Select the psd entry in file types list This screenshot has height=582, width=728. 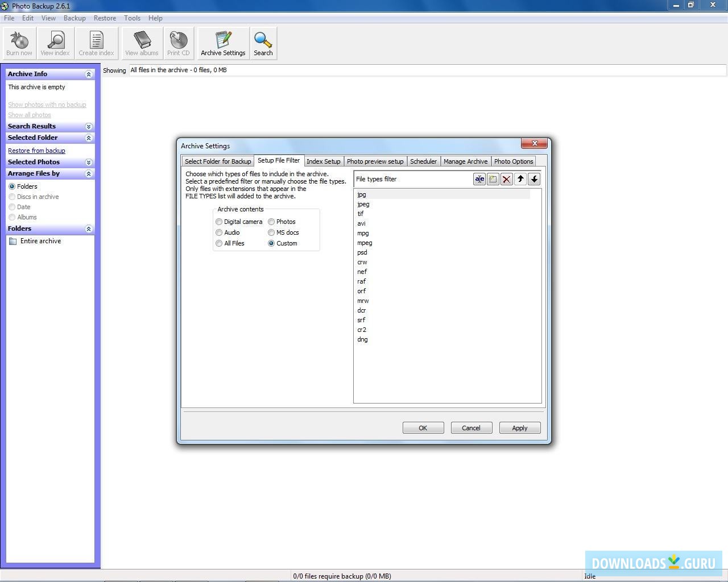(362, 252)
